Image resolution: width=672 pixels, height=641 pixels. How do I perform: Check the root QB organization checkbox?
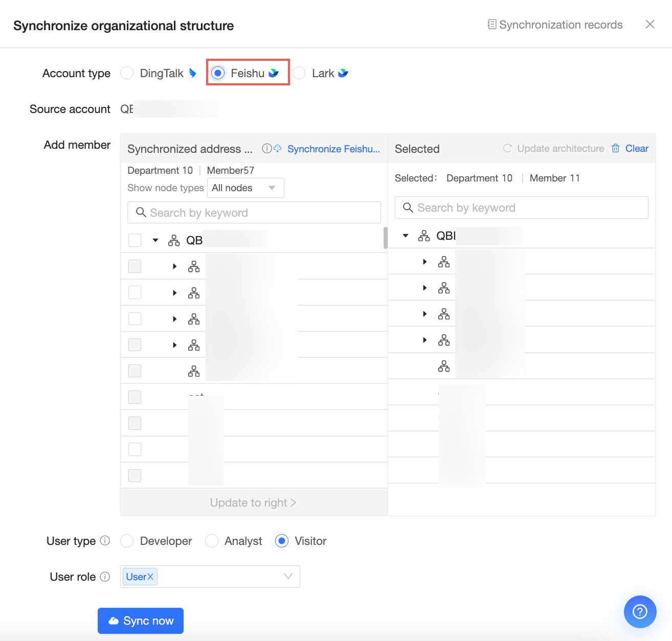pos(135,240)
